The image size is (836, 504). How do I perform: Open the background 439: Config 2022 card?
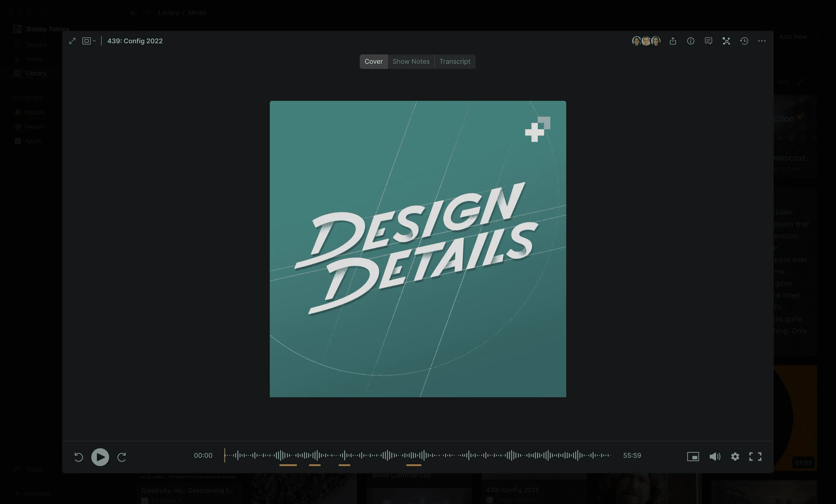tap(534, 489)
